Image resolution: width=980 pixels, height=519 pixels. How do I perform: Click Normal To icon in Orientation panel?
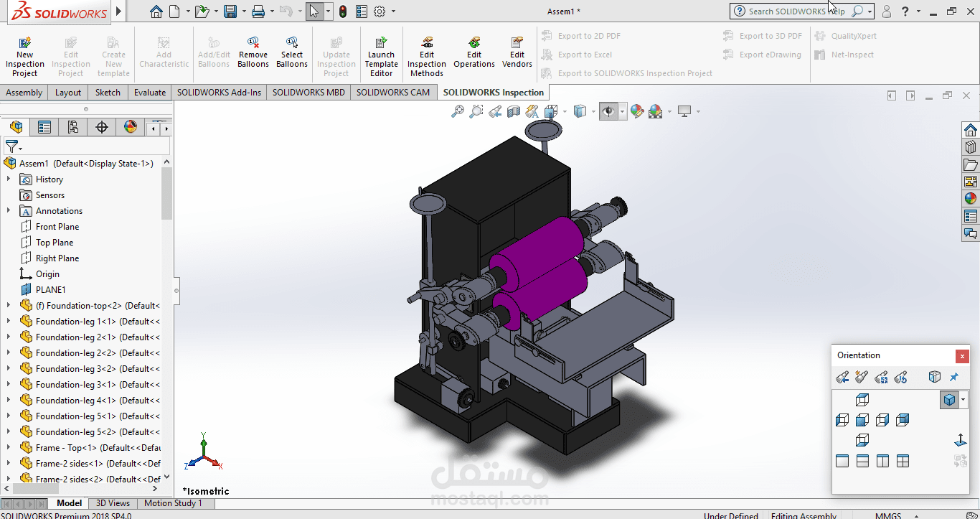coord(960,440)
